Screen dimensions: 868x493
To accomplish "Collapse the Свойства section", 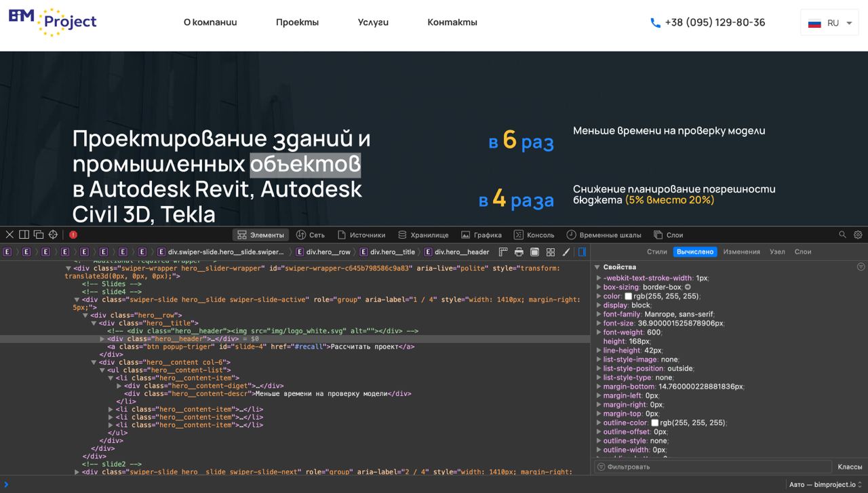I will [597, 267].
